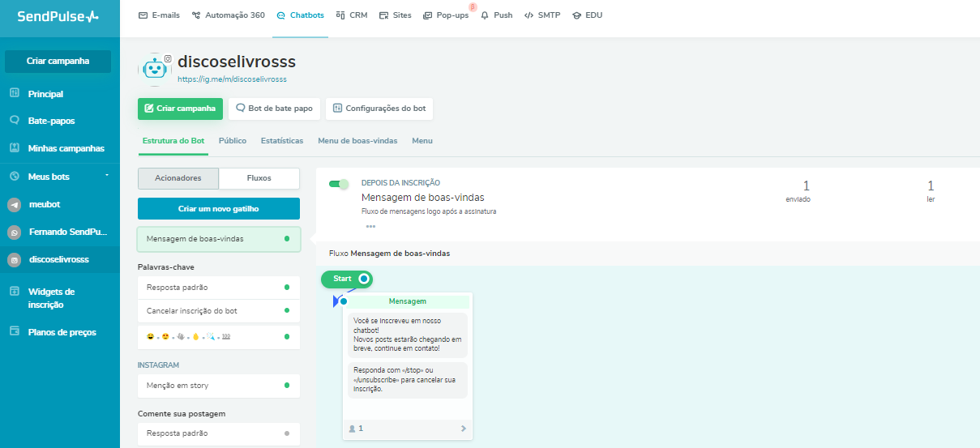
Task: Click the SendPulse logo
Action: point(58,16)
